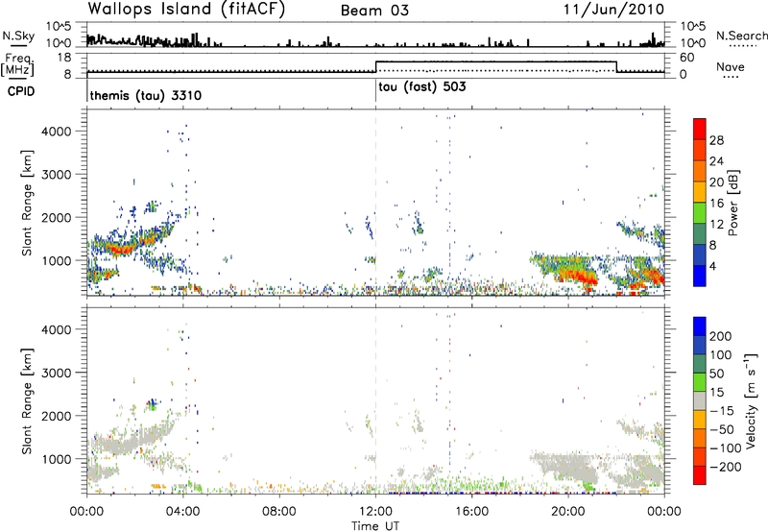The height and width of the screenshot is (532, 768).
Task: Click the "18" tick on the frequency axis
Action: point(63,58)
